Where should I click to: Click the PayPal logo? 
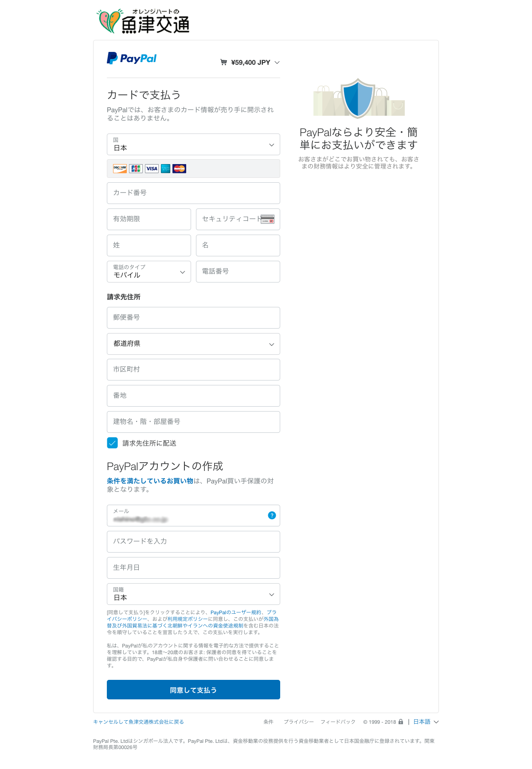[132, 59]
